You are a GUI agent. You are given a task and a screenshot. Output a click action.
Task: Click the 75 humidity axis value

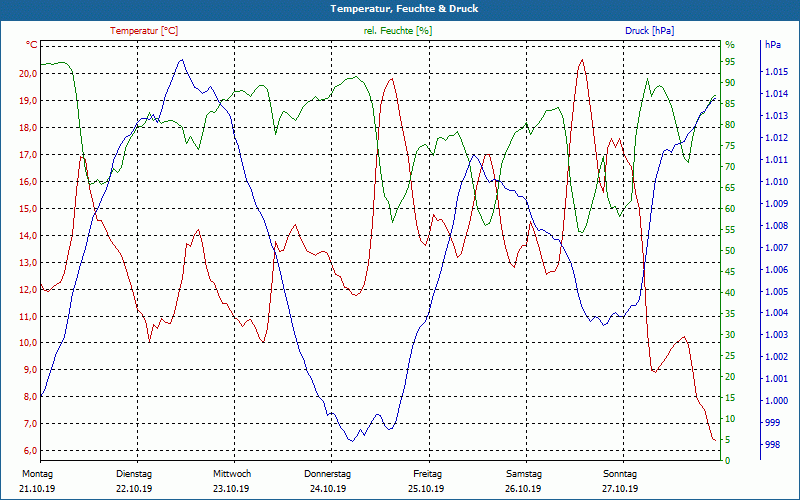click(730, 145)
